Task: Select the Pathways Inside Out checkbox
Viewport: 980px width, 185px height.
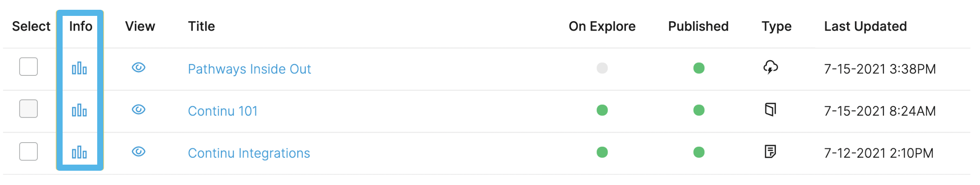Action: click(x=28, y=66)
